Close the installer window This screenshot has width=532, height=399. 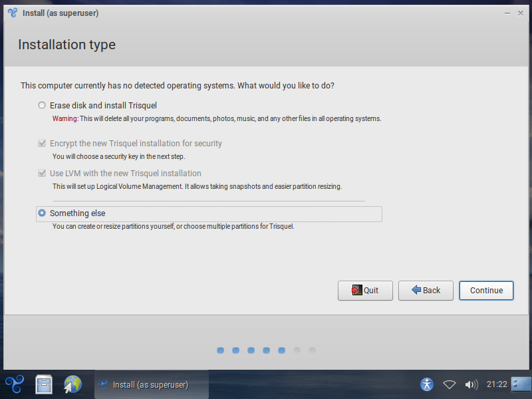coord(521,13)
